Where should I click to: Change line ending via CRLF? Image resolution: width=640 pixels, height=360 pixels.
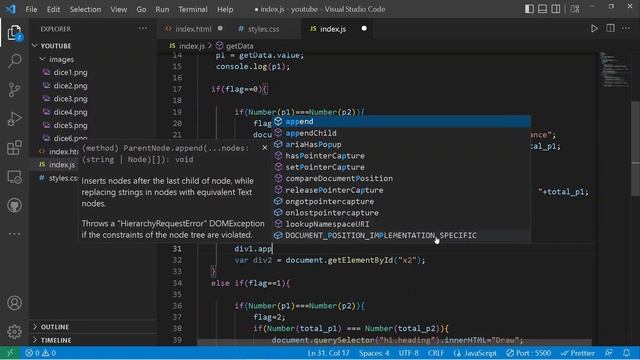tap(436, 353)
